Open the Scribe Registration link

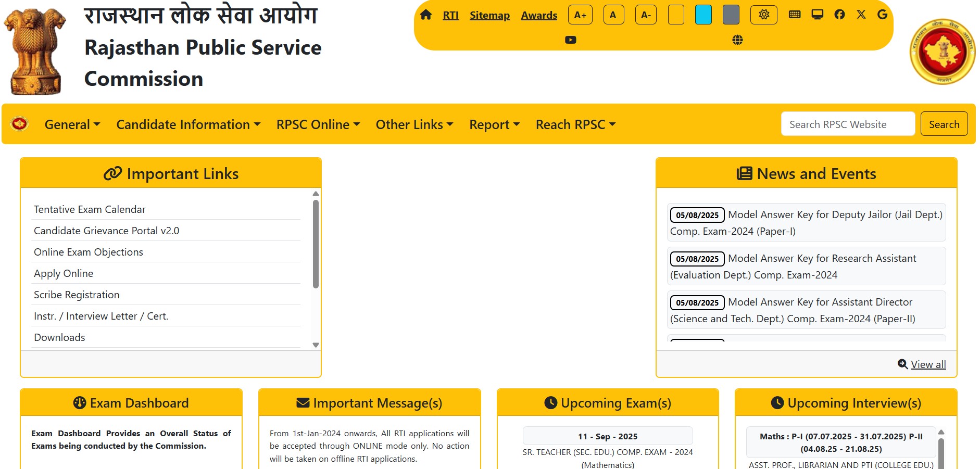77,295
